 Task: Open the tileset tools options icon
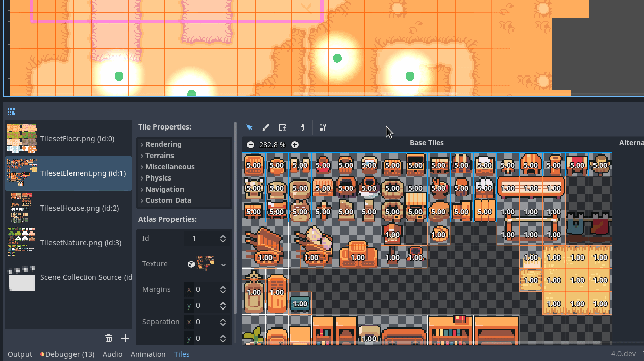coord(323,127)
